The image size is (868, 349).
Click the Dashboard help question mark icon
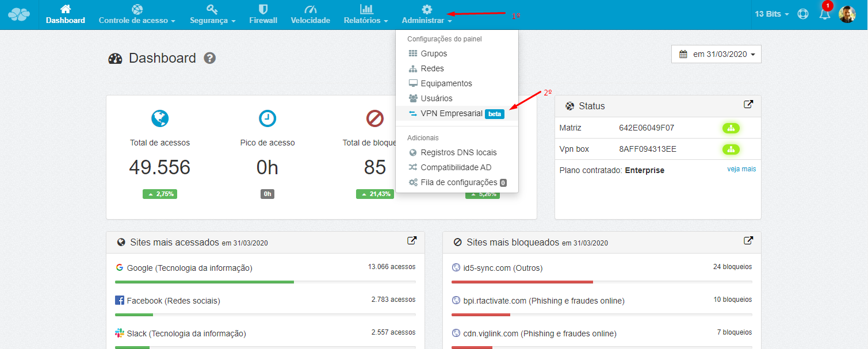210,58
